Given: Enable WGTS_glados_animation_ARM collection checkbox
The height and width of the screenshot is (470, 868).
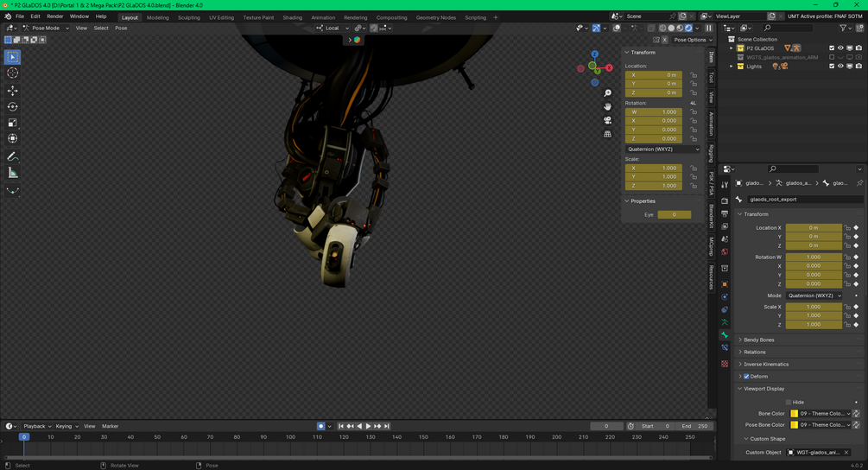Looking at the screenshot, I should [x=832, y=57].
